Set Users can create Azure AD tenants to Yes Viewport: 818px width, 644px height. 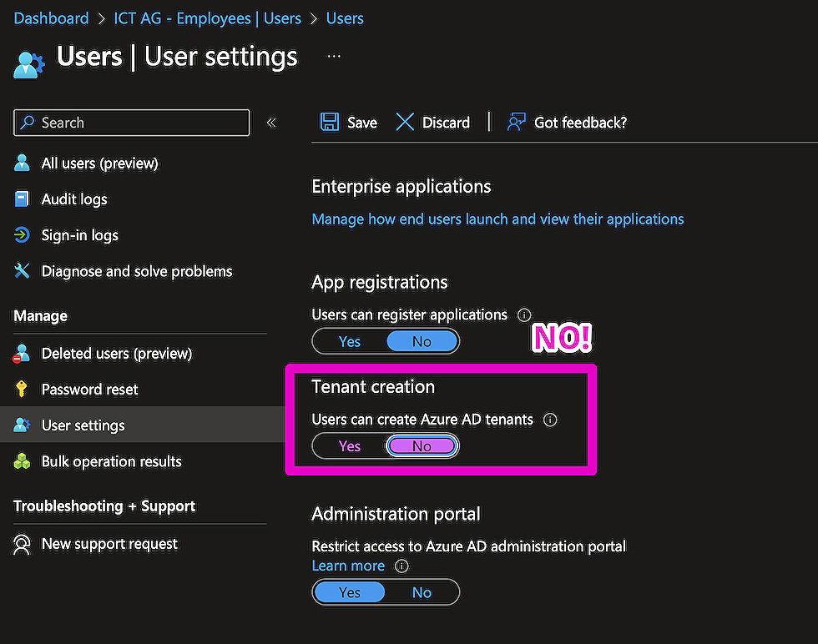(350, 446)
